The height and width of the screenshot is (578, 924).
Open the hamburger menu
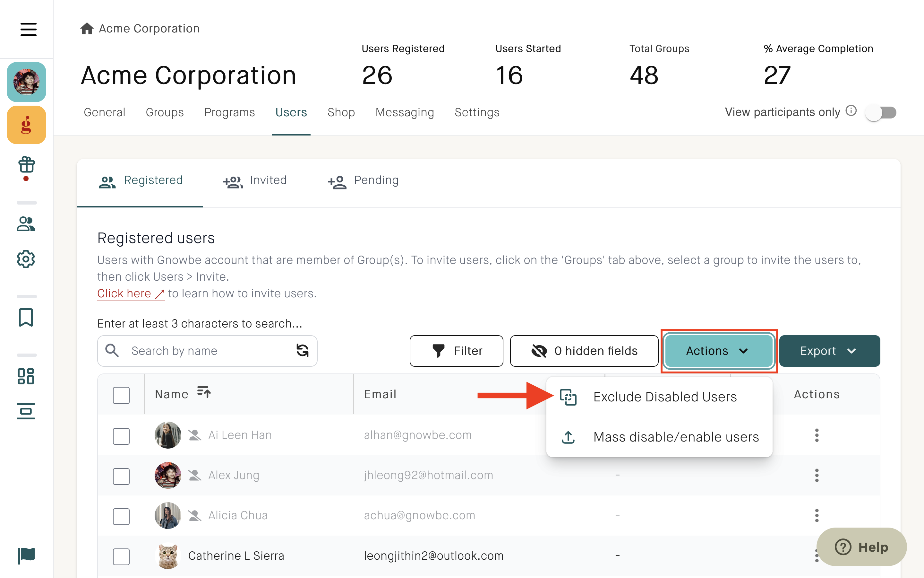click(28, 30)
